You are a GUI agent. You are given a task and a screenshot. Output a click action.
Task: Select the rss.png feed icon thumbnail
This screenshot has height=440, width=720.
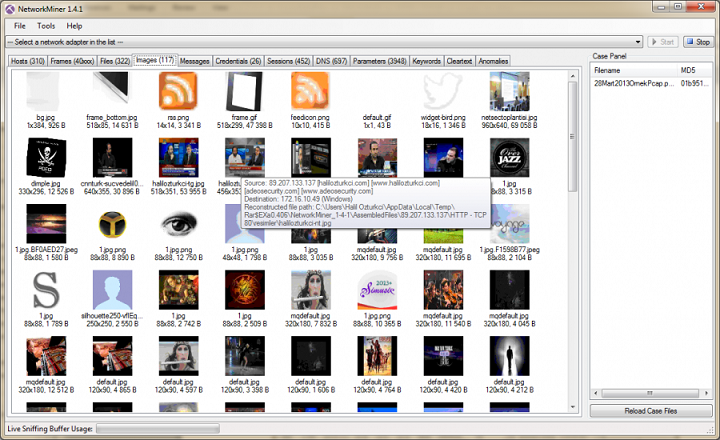(x=178, y=91)
